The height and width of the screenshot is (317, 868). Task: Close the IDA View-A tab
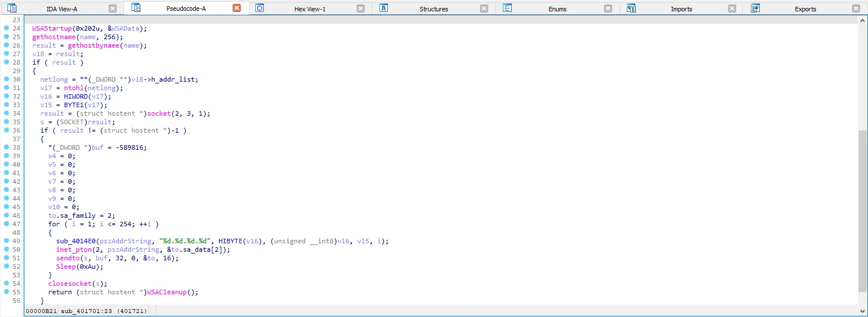(x=113, y=9)
